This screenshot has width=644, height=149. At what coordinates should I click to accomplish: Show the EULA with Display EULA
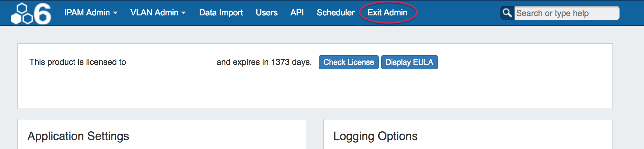click(x=409, y=62)
